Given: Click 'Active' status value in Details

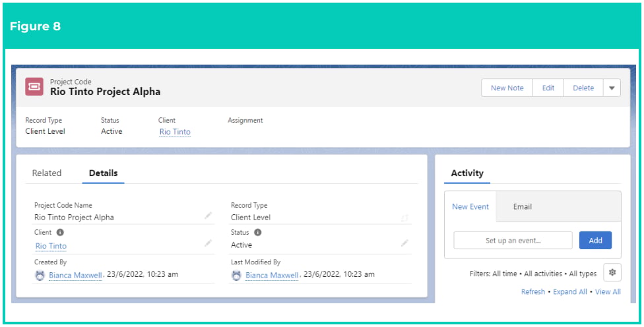Looking at the screenshot, I should click(x=241, y=245).
